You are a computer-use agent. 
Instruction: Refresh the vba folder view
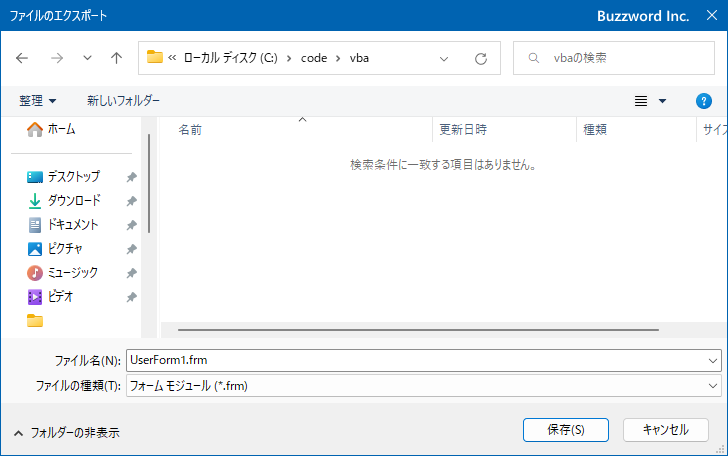[481, 59]
